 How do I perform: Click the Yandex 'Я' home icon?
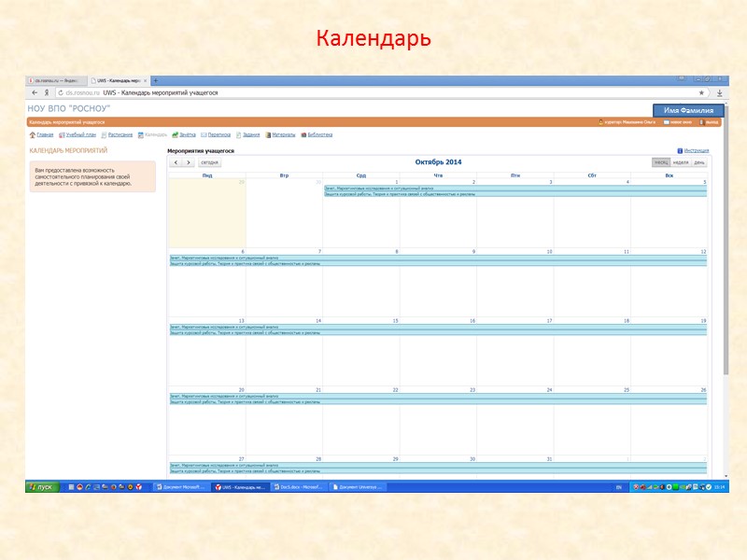point(46,92)
